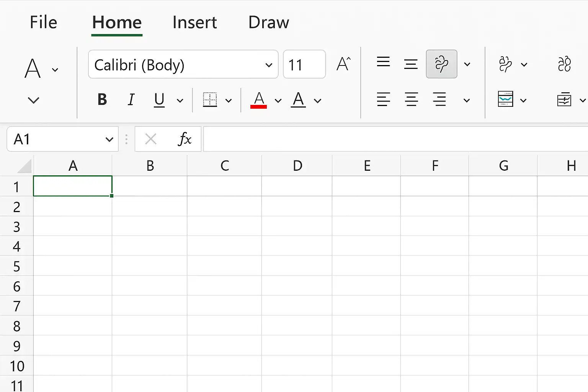The image size is (588, 392).
Task: Click the highlighted wrap text icon
Action: (441, 64)
